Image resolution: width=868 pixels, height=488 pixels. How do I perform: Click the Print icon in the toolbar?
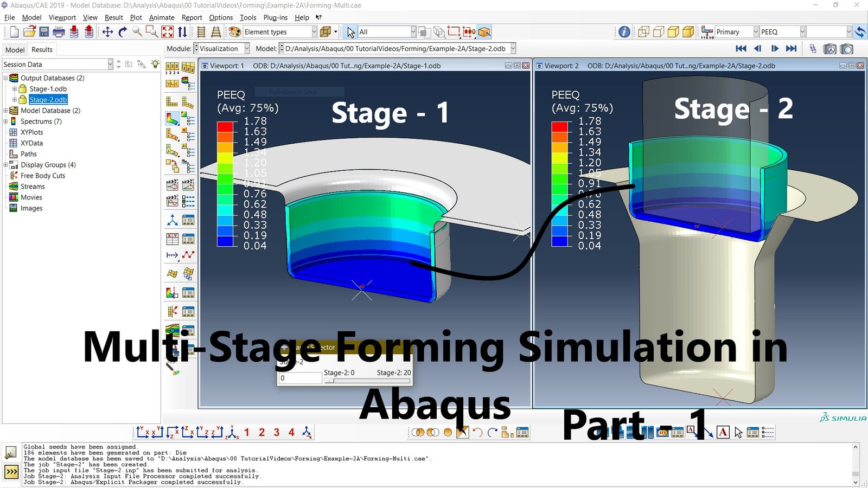59,32
